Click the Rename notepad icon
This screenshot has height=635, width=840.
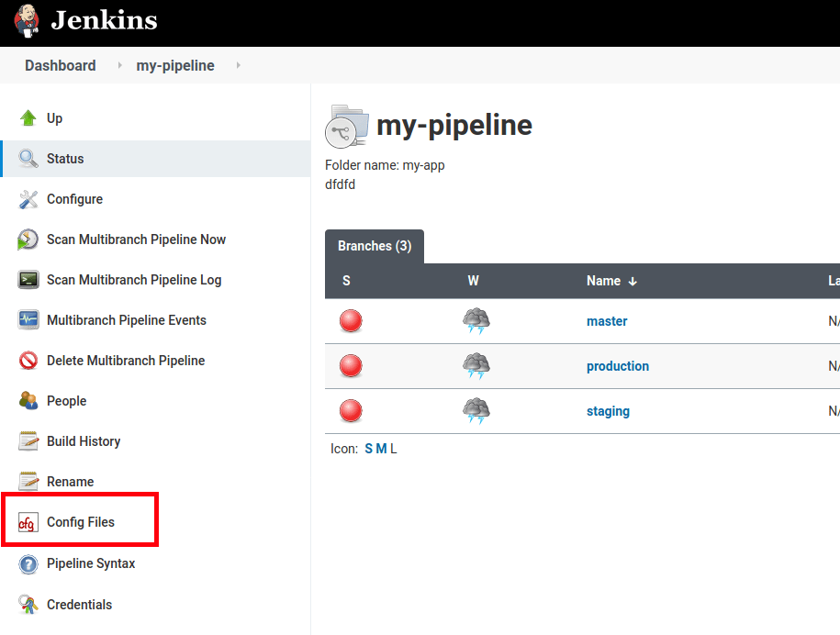[28, 482]
